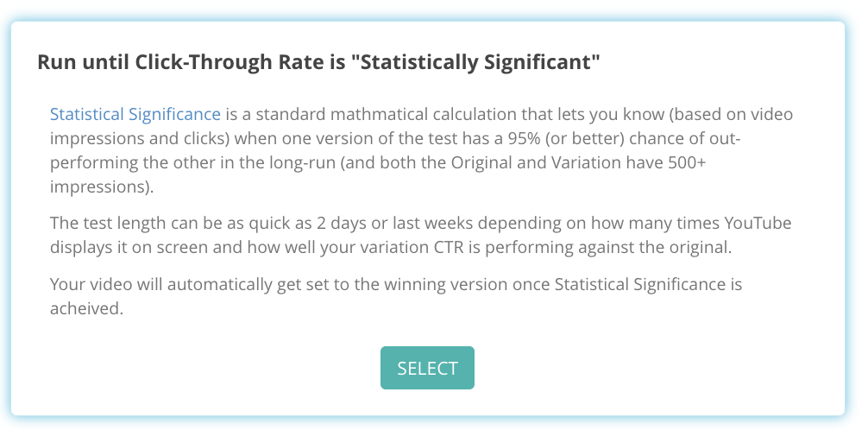868x430 pixels.
Task: Click the "Run until Click-Through Rate" heading
Action: tap(318, 62)
